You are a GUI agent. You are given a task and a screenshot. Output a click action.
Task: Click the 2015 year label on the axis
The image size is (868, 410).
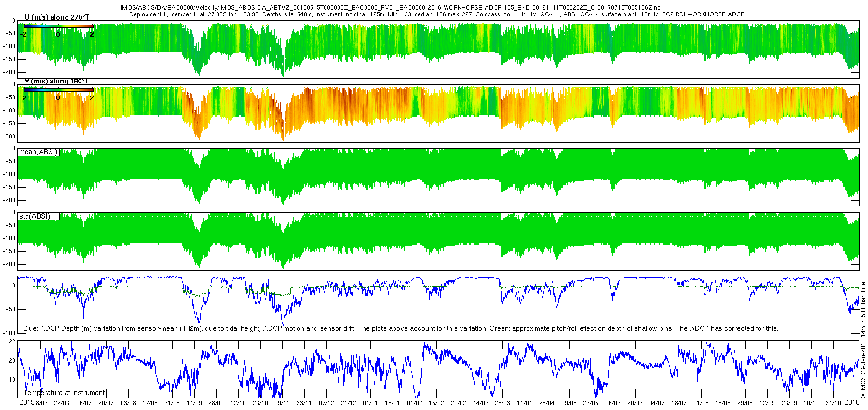pos(27,402)
